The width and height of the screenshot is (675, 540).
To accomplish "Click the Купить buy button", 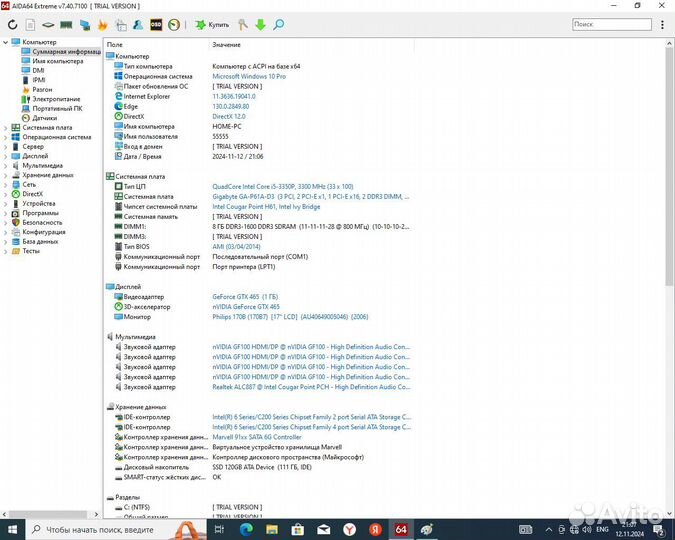I will pyautogui.click(x=212, y=25).
